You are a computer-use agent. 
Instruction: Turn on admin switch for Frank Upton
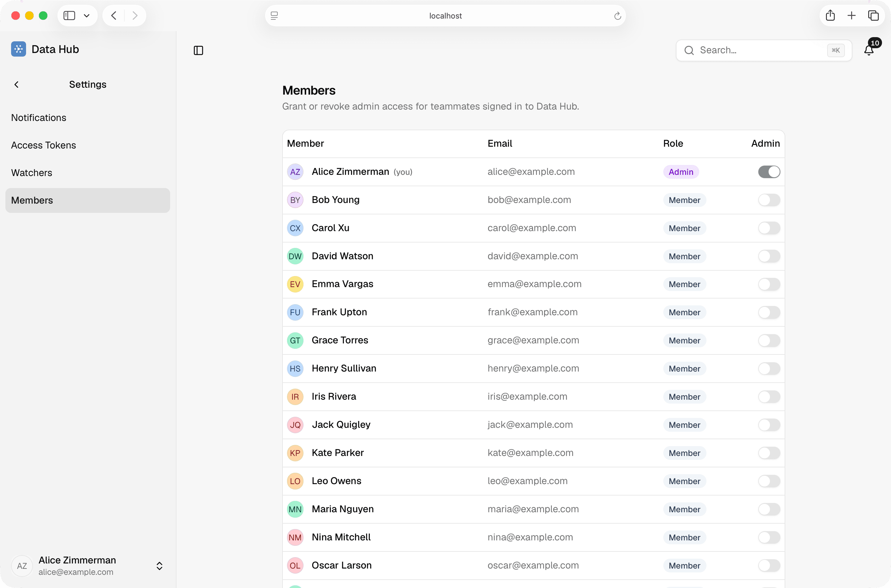coord(769,312)
